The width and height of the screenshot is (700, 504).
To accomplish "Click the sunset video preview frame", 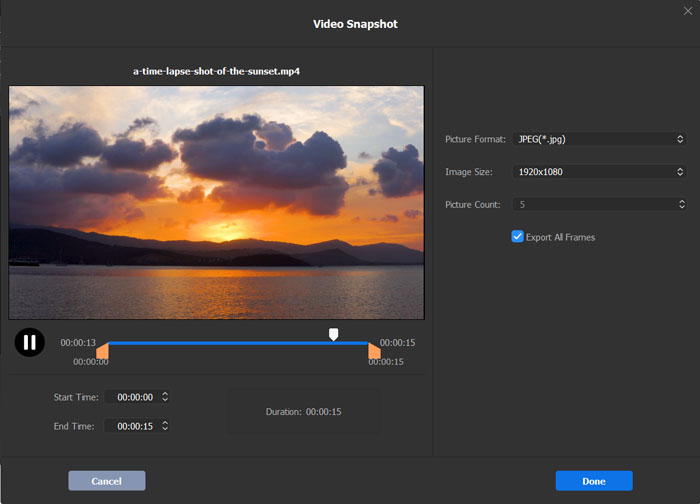I will [x=216, y=202].
